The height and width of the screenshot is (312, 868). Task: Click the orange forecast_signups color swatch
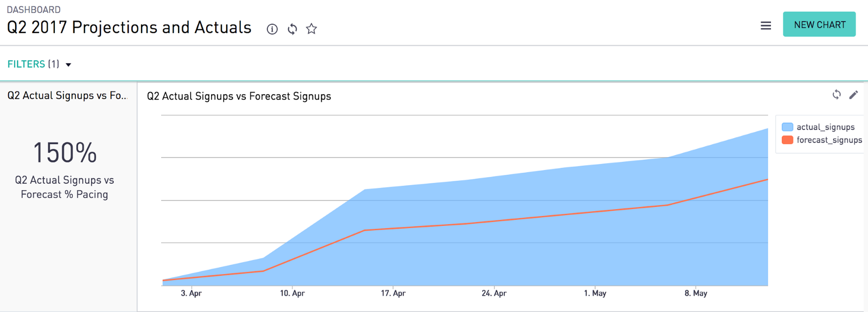[x=787, y=140]
